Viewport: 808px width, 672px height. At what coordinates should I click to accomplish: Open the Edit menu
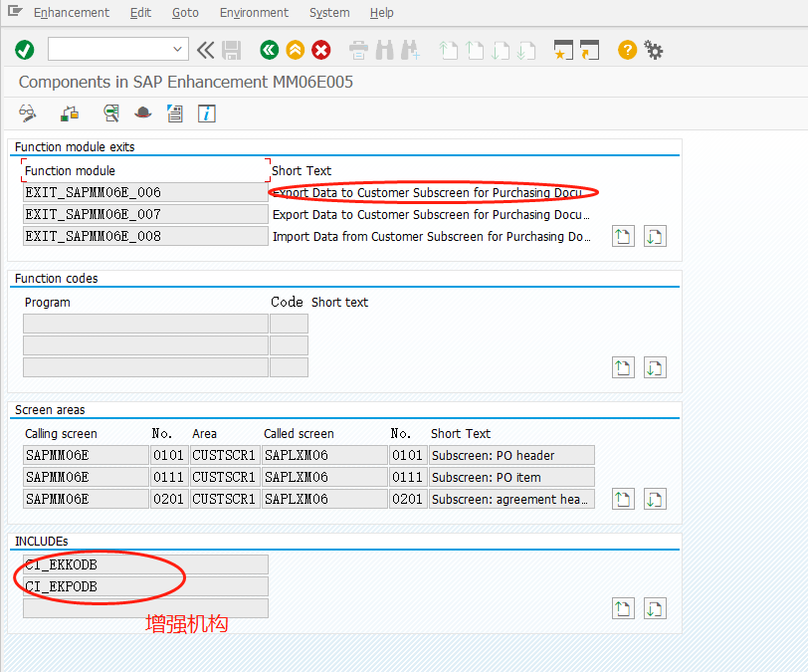tap(140, 12)
